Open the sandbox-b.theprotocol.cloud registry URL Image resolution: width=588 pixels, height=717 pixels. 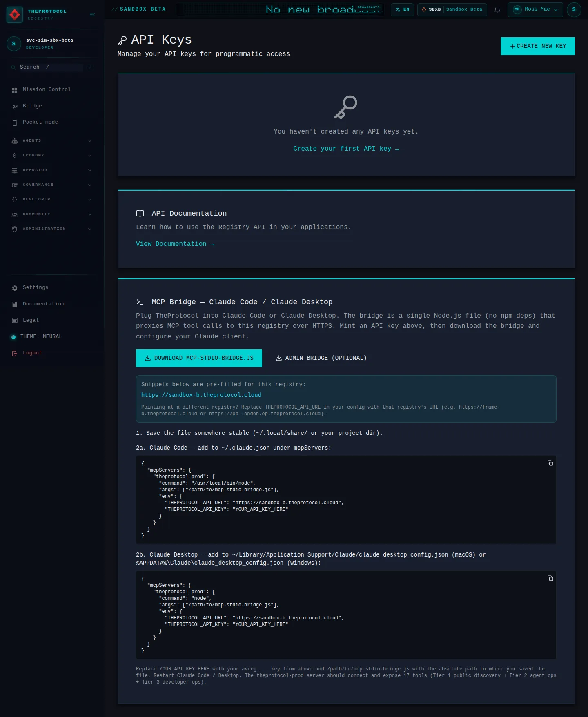point(201,395)
